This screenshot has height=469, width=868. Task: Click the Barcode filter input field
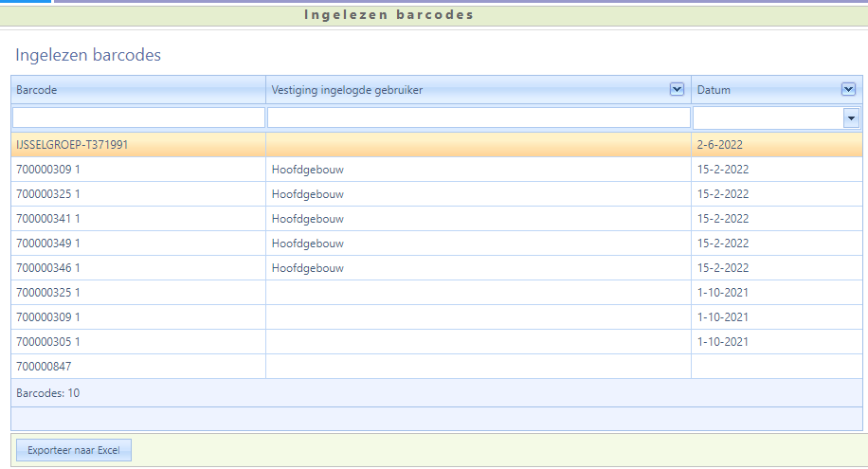coord(138,117)
